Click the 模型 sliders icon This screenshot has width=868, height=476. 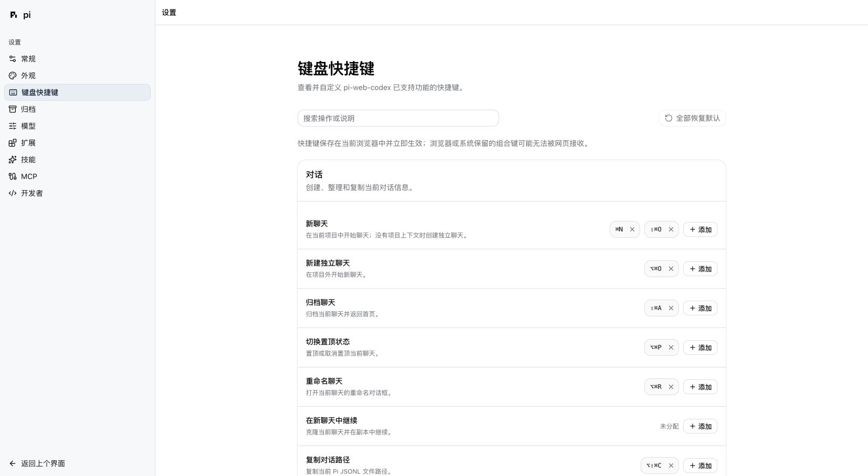(13, 126)
